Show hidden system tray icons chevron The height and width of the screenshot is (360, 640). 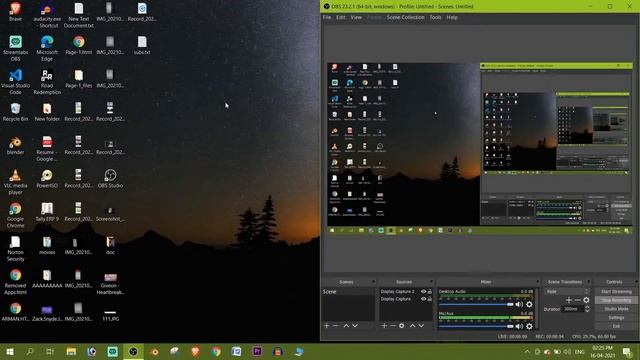pos(527,351)
